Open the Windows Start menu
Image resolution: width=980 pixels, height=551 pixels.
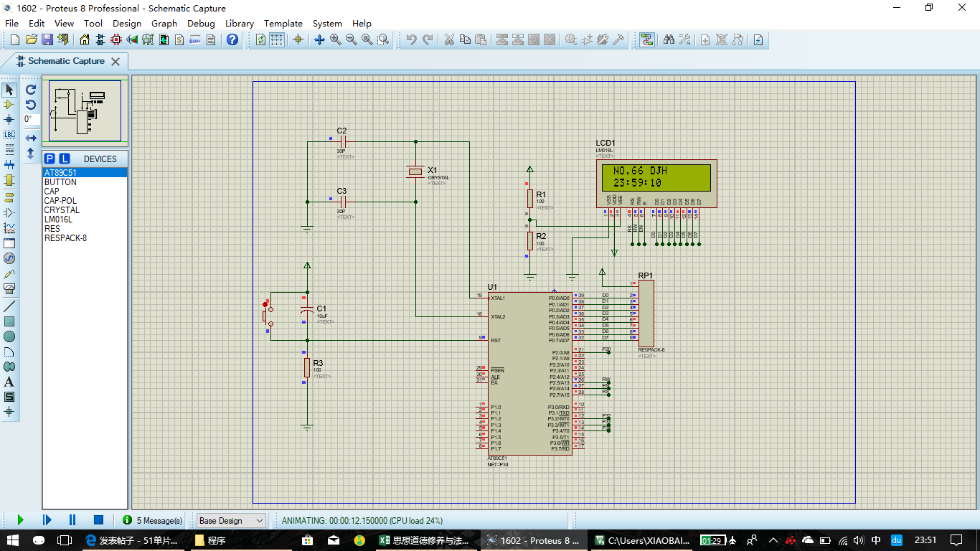14,540
